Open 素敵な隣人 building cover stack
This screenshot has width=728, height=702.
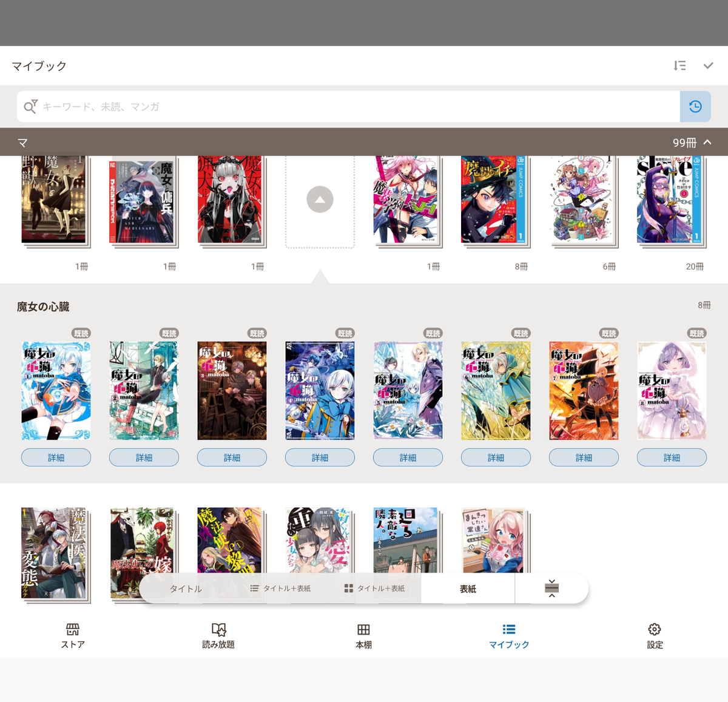(x=408, y=540)
